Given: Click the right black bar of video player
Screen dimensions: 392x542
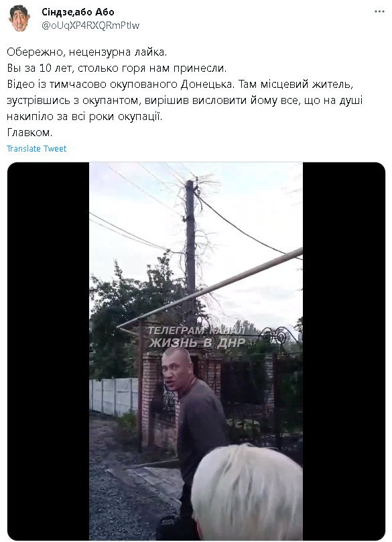Looking at the screenshot, I should pos(344,351).
